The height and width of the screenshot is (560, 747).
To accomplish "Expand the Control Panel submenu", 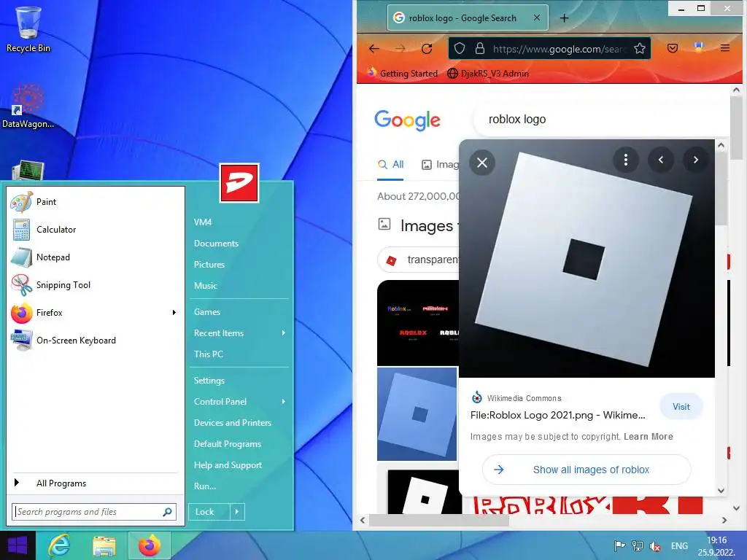I will coord(284,402).
